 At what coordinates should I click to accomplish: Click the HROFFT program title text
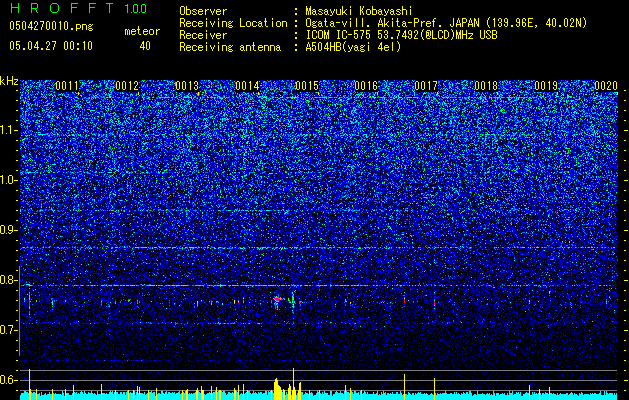click(62, 8)
